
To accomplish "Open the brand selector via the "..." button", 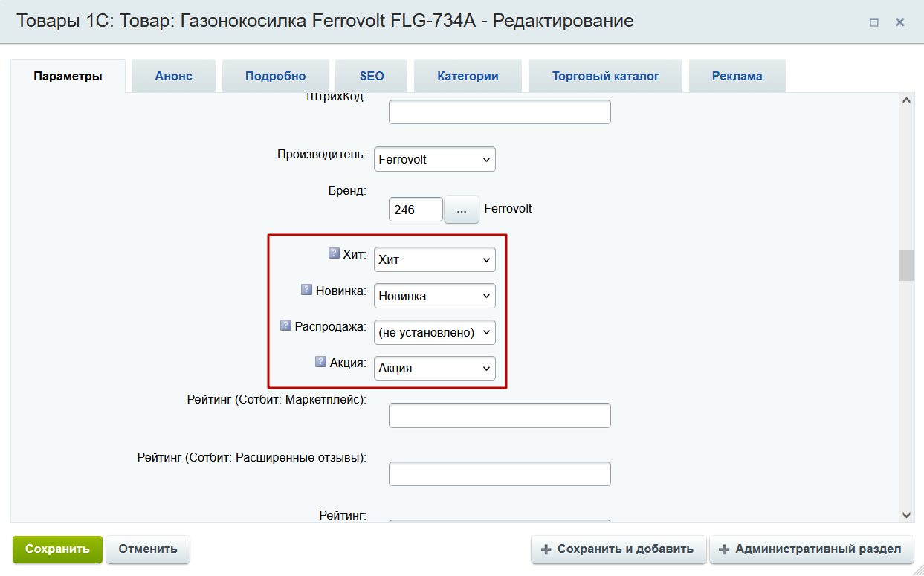I will [x=461, y=209].
